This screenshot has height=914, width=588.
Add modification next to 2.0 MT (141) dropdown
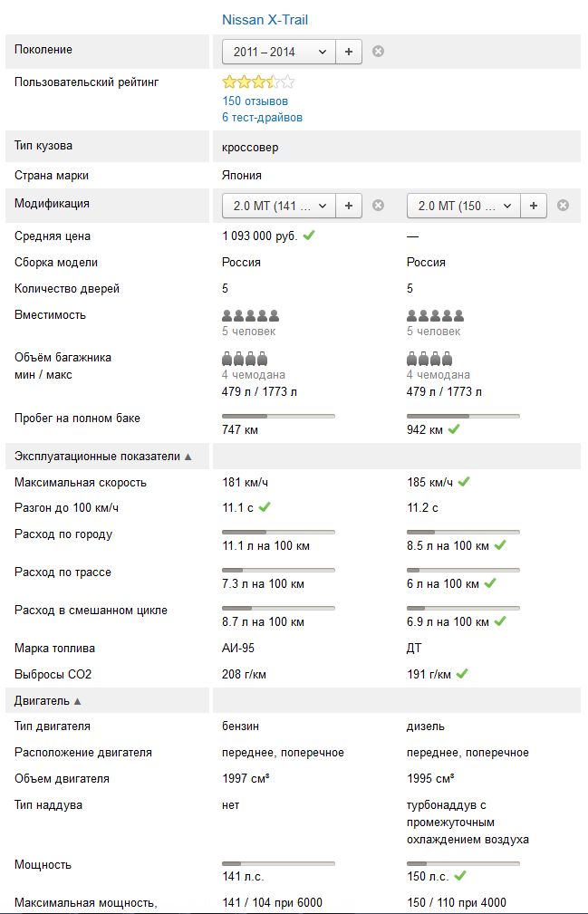click(x=349, y=206)
